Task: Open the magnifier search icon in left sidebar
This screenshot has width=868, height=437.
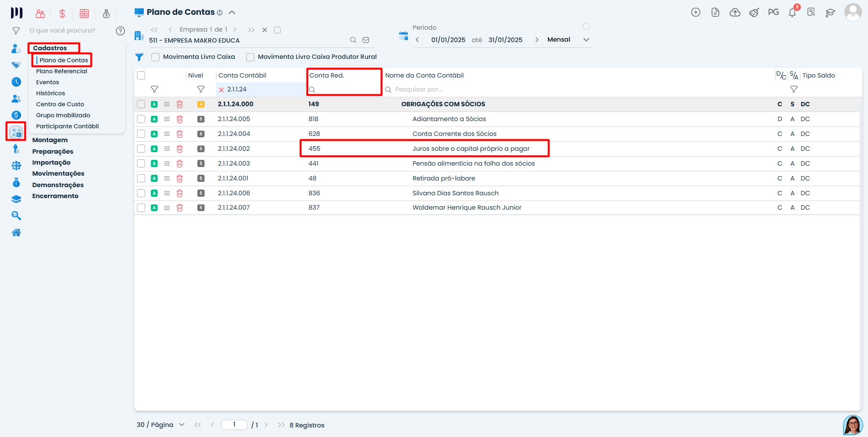Action: tap(16, 216)
